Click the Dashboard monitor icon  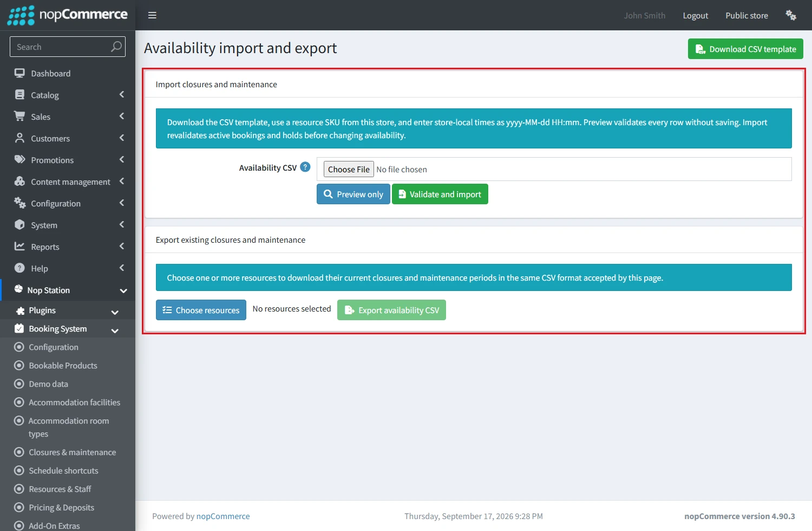20,73
